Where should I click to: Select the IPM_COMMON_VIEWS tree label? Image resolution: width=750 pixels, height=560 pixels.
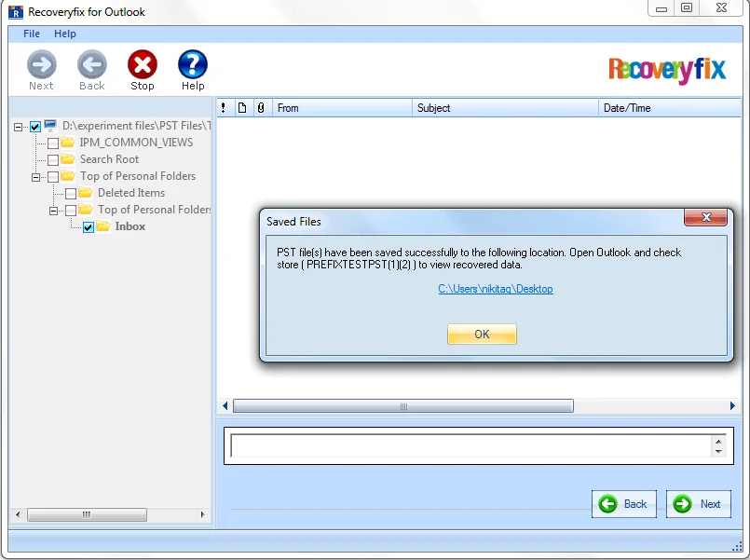point(136,143)
